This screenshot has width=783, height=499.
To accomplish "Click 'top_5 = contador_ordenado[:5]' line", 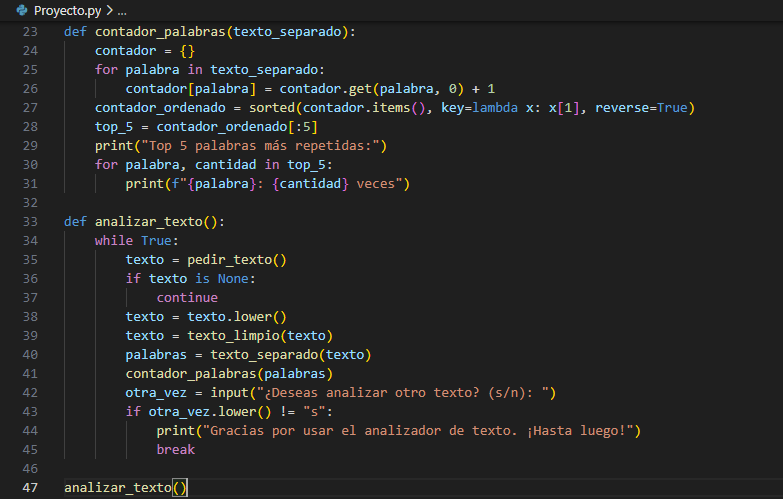I will coord(206,126).
